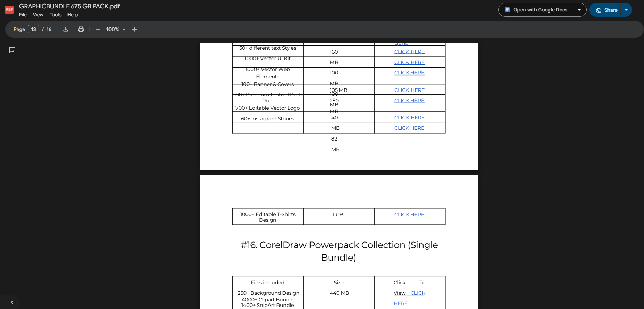The image size is (644, 309).
Task: Select the '440 MB' size cell
Action: tap(339, 293)
